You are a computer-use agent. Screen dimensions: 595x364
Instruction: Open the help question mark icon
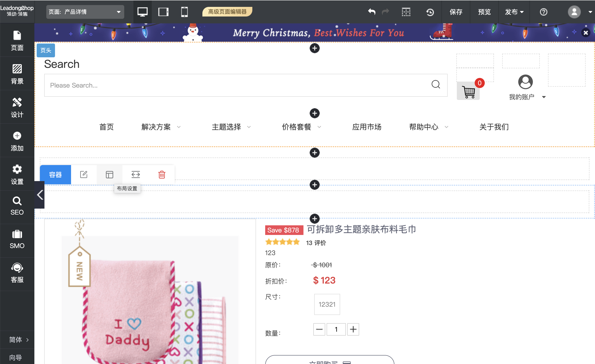coord(543,12)
